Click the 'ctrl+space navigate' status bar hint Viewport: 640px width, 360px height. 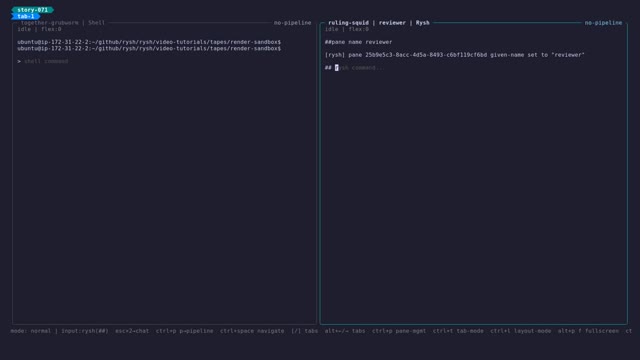[252, 331]
